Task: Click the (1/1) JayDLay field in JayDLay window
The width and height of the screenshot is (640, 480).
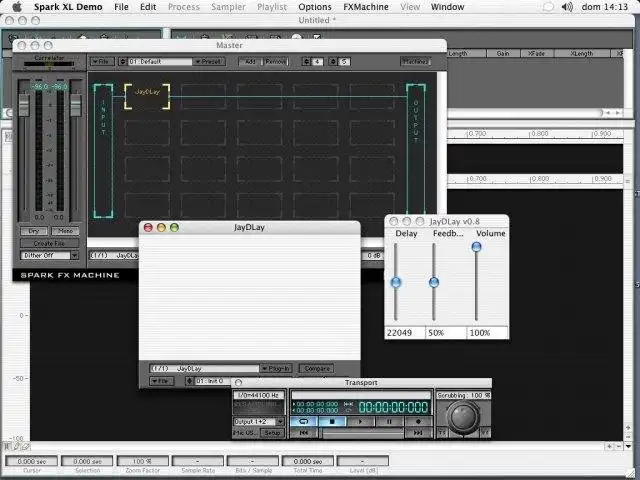Action: point(204,368)
